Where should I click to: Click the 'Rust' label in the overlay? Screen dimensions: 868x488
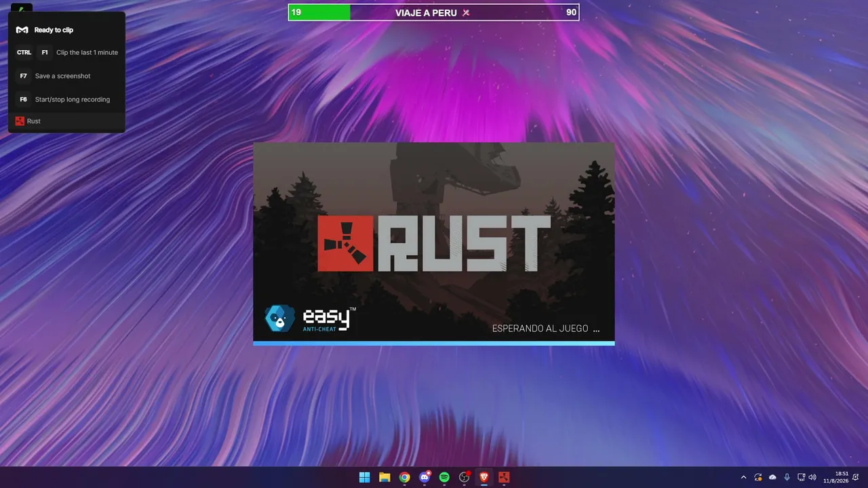pyautogui.click(x=34, y=121)
